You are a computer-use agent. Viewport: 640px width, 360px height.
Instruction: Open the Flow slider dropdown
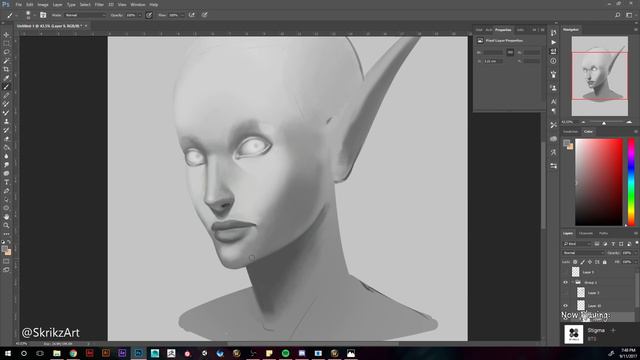coord(182,15)
